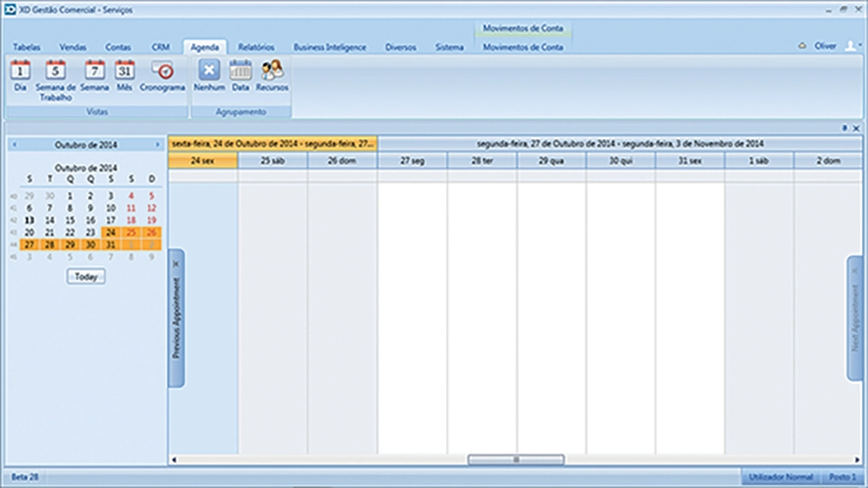Image resolution: width=868 pixels, height=488 pixels.
Task: Select the 29 qua column header
Action: coord(551,161)
